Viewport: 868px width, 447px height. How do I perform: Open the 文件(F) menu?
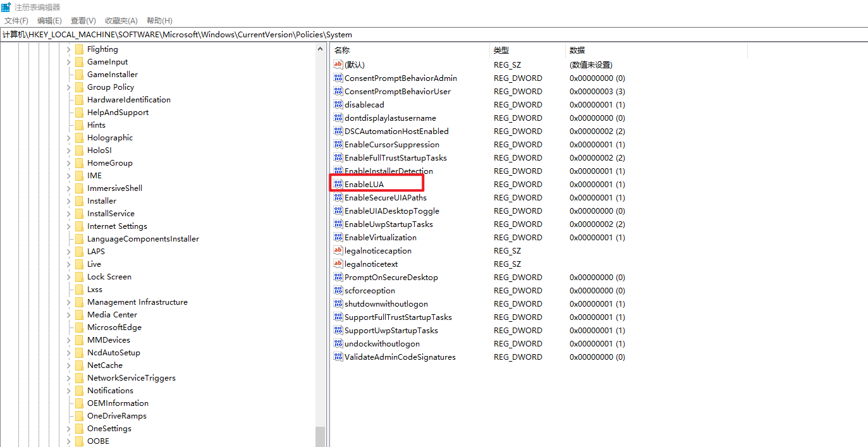(x=16, y=21)
